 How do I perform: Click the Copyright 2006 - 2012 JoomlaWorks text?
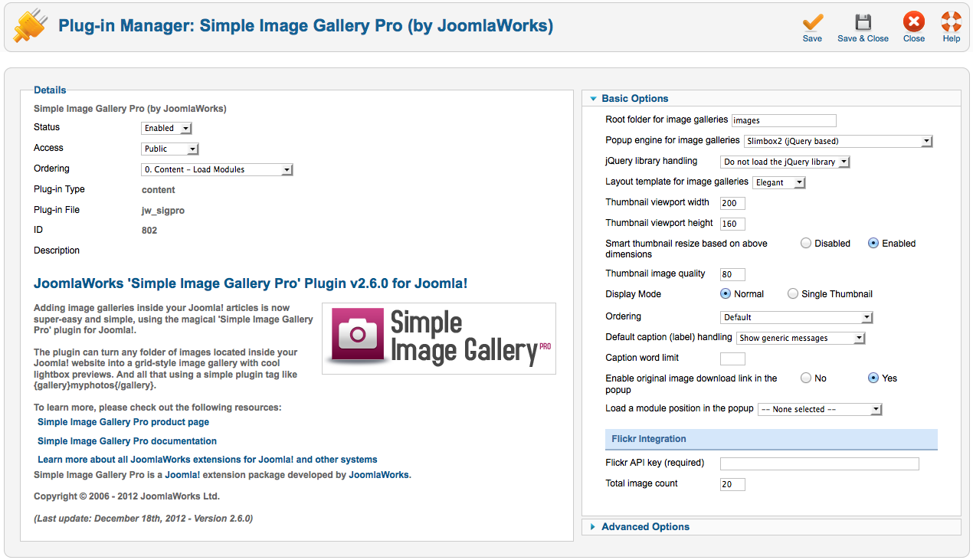pyautogui.click(x=126, y=496)
